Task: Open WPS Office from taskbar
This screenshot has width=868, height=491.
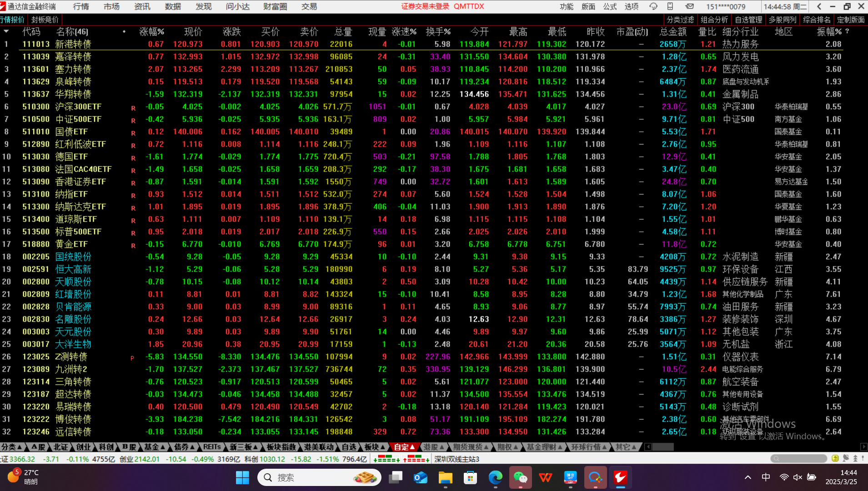Action: 546,477
